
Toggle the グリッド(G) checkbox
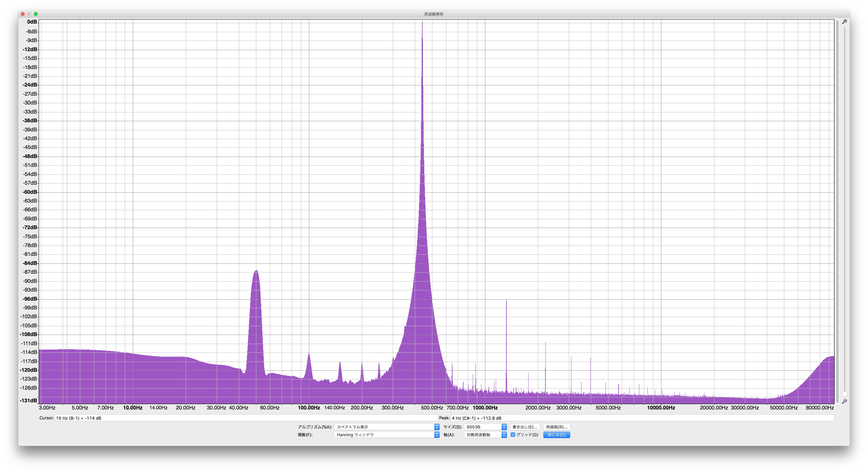click(x=513, y=435)
